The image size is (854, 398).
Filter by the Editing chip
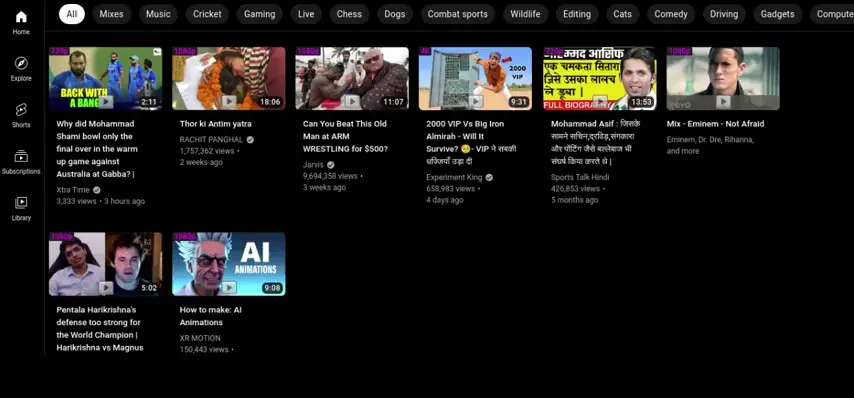click(577, 14)
